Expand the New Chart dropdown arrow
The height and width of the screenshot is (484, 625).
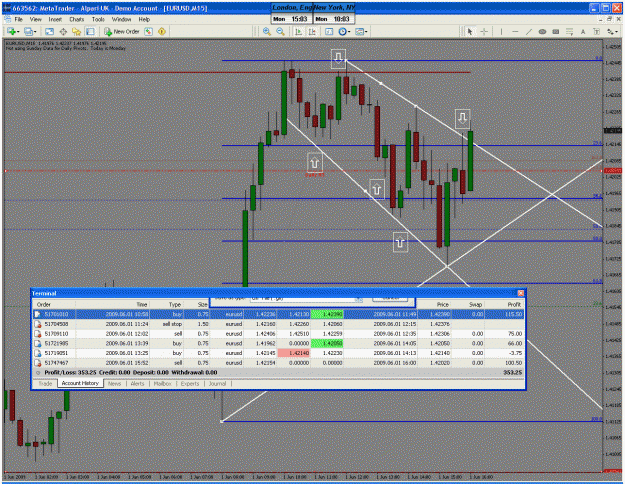pyautogui.click(x=18, y=32)
